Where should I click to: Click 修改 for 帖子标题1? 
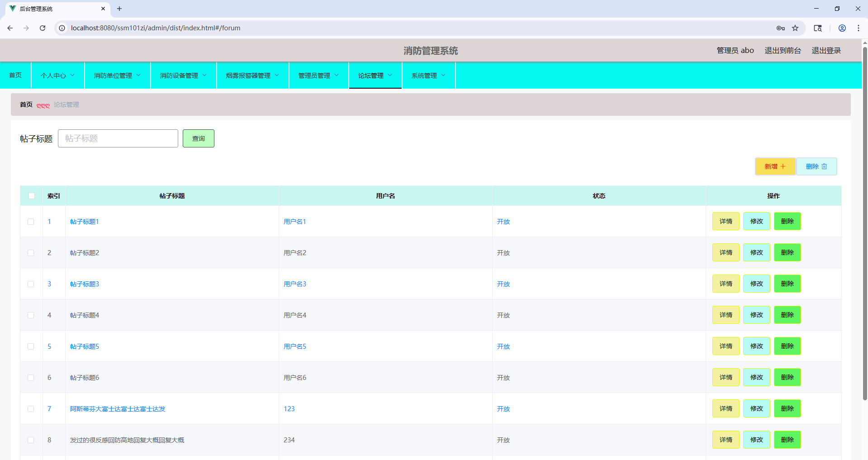[x=757, y=221]
